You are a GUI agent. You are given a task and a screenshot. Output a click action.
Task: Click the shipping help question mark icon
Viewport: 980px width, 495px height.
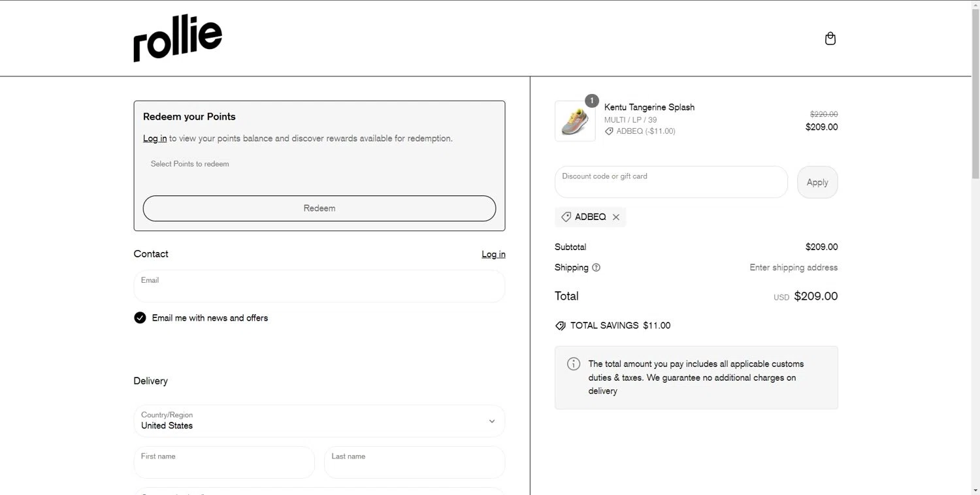(x=596, y=267)
